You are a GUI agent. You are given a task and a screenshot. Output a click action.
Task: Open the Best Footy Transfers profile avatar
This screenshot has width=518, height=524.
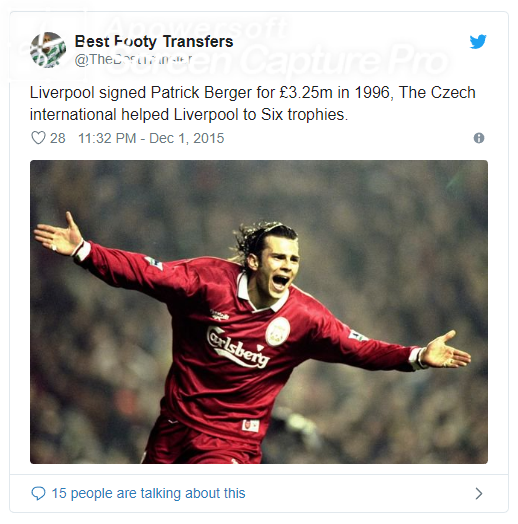coord(48,50)
